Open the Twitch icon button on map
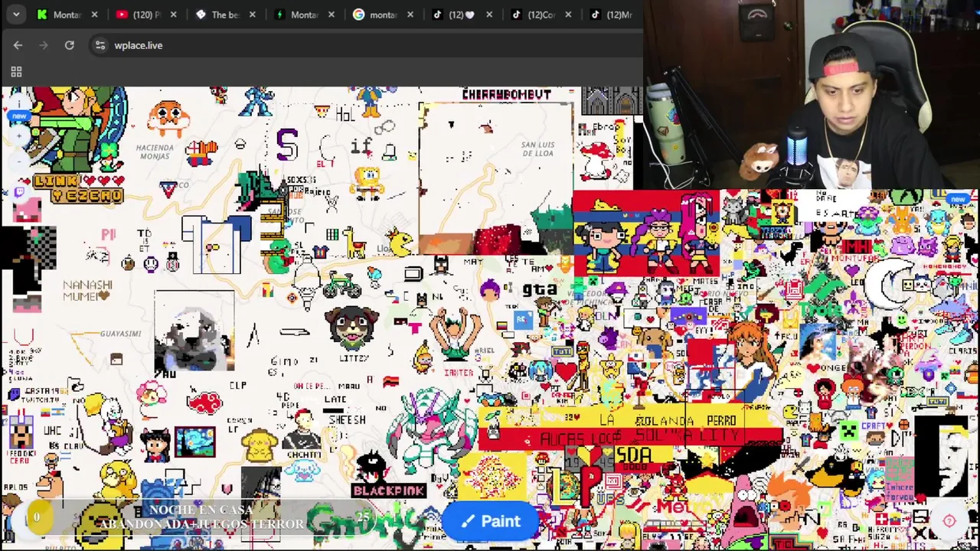 click(x=19, y=193)
